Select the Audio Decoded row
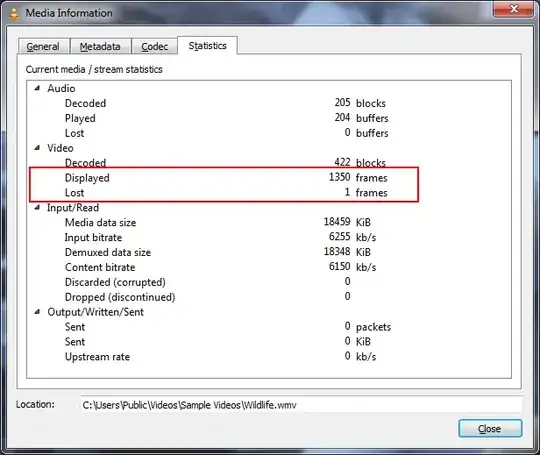 tap(269, 103)
